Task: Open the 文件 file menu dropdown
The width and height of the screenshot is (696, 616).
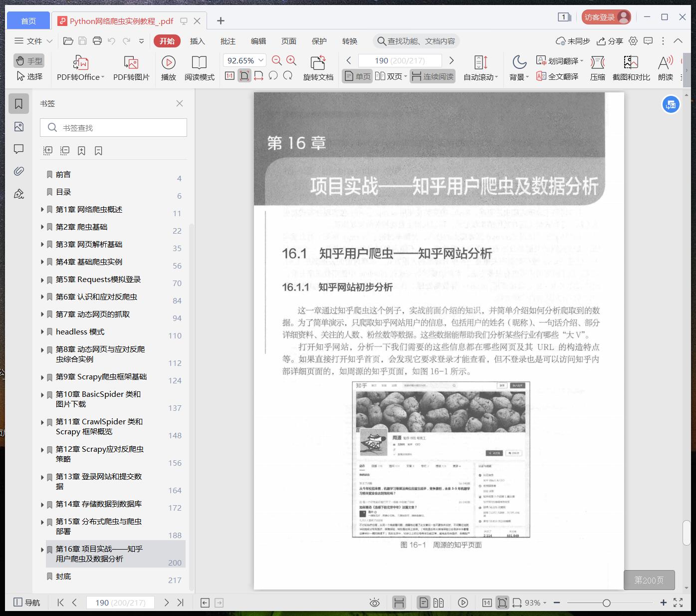Action: pyautogui.click(x=33, y=41)
